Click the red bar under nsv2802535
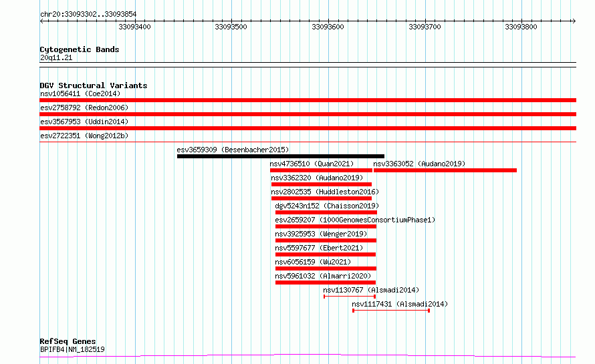Screen dimensions: 595x364 pyautogui.click(x=322, y=198)
